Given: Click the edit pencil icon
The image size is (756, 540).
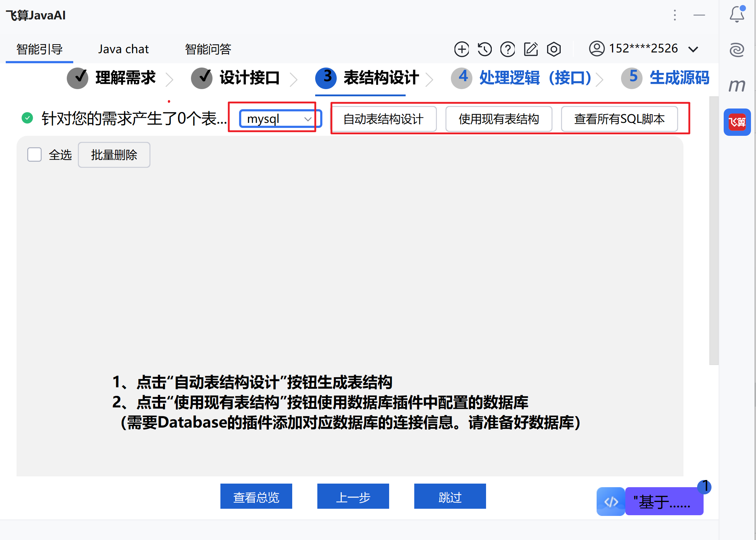Looking at the screenshot, I should [531, 49].
